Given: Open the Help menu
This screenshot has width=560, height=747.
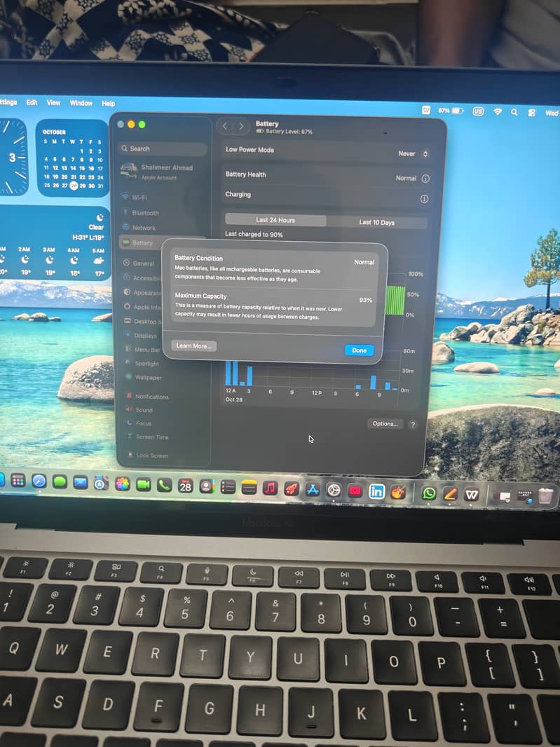Looking at the screenshot, I should point(108,104).
